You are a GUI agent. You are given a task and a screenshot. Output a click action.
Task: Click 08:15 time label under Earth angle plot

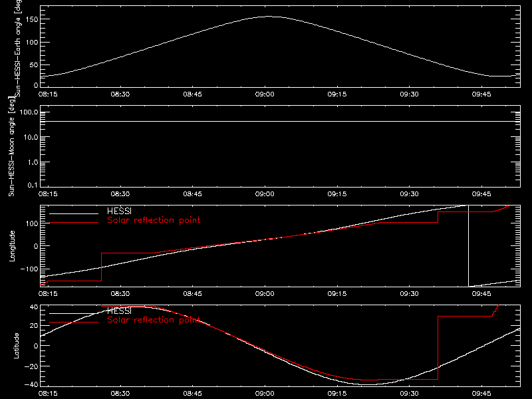pos(48,94)
